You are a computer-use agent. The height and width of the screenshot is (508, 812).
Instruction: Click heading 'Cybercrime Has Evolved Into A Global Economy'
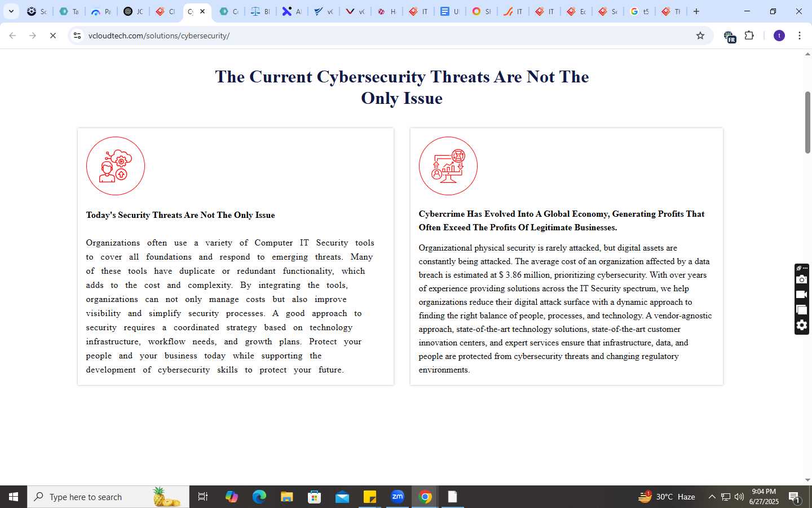(x=514, y=214)
